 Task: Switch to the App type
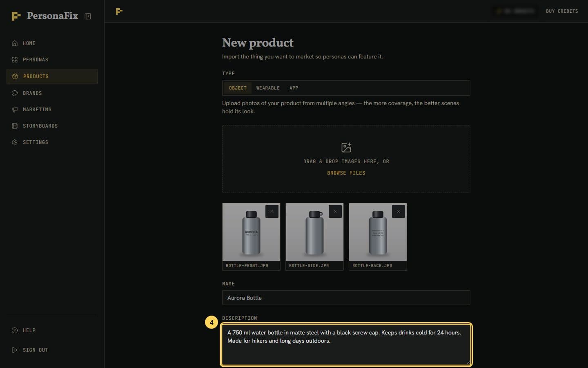pyautogui.click(x=294, y=88)
